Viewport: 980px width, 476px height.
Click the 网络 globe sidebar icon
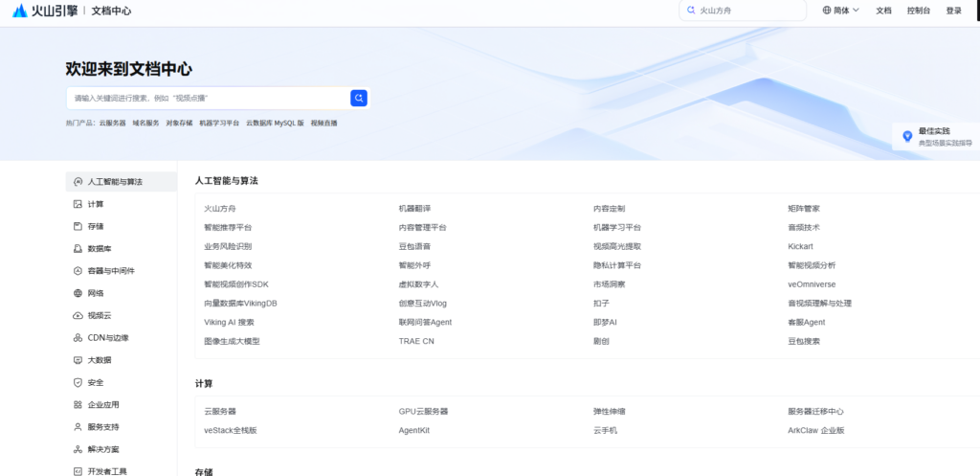pos(78,293)
